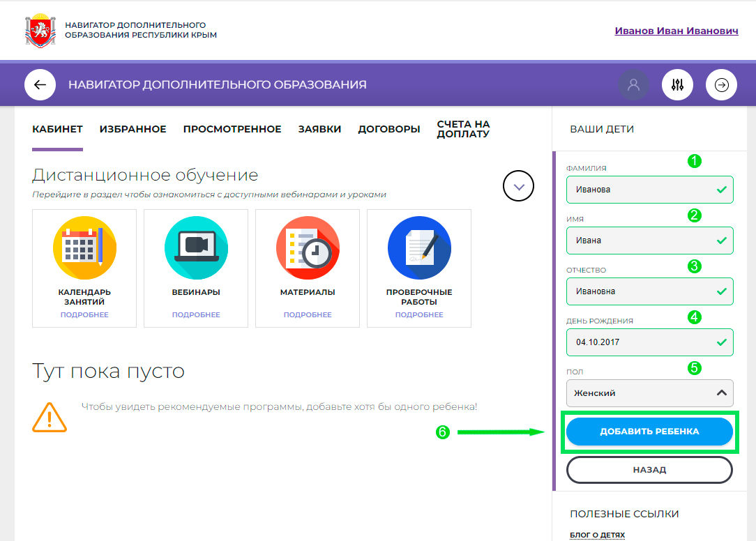Image resolution: width=756 pixels, height=541 pixels.
Task: Switch to the Избранное tab
Action: click(x=133, y=129)
